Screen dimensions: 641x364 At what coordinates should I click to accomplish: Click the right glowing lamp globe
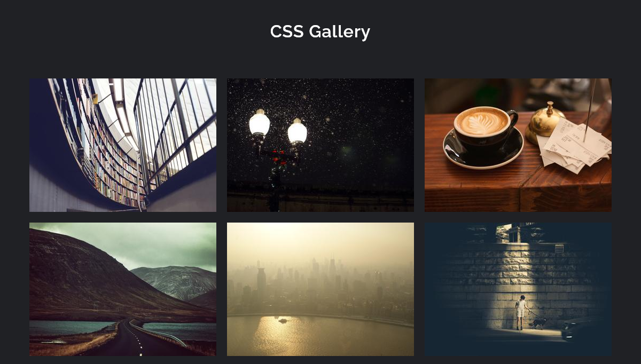tap(298, 131)
